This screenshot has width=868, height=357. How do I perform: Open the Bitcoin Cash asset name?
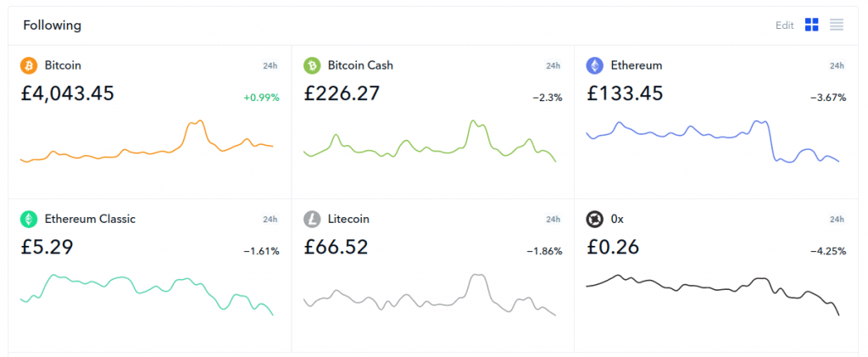pos(360,65)
